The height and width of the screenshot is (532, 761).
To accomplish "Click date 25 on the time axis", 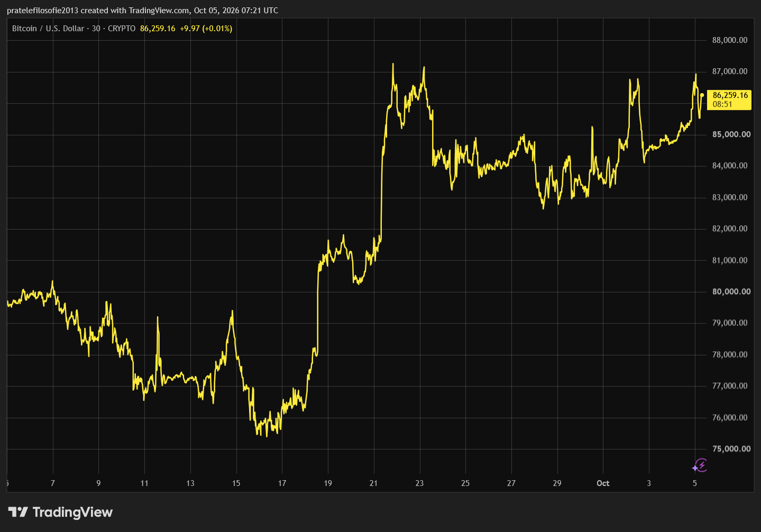I will 465,483.
